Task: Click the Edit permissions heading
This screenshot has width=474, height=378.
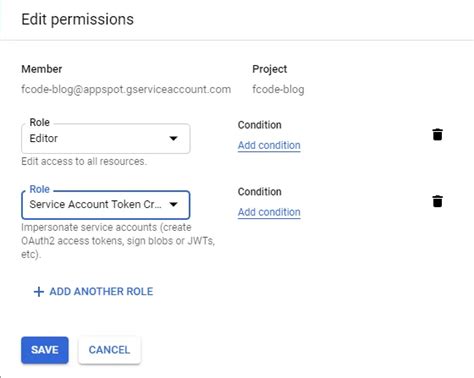Action: (78, 19)
